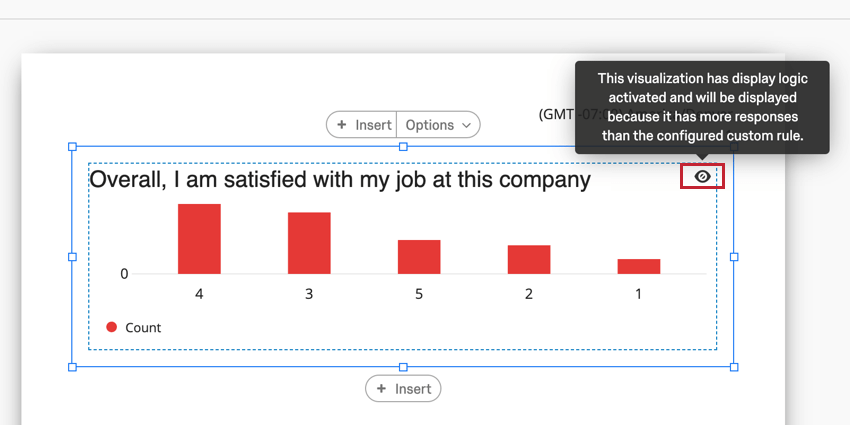Click the display logic eye icon
This screenshot has height=425, width=850.
click(702, 176)
